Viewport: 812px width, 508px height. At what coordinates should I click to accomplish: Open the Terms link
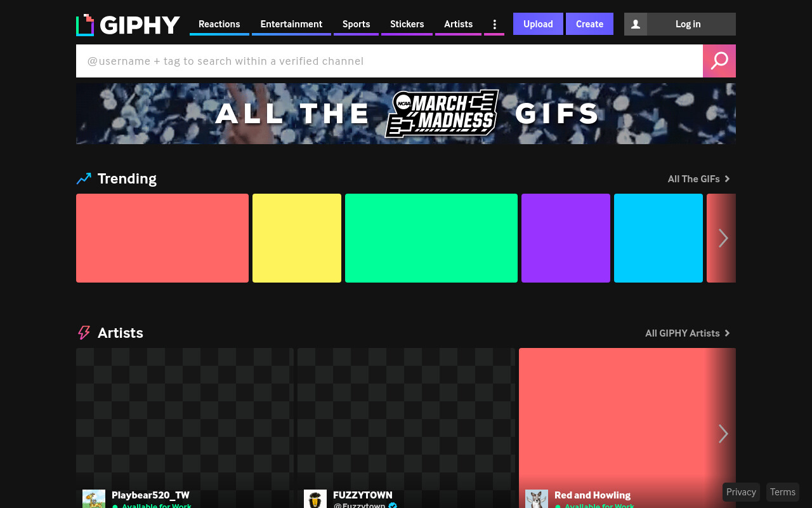[x=783, y=492]
